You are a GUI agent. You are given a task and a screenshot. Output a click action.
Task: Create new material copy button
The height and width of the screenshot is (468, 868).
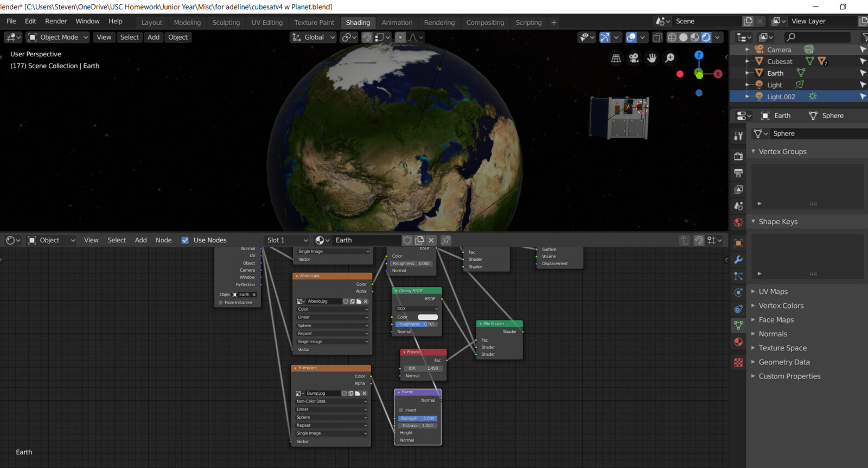click(x=419, y=240)
